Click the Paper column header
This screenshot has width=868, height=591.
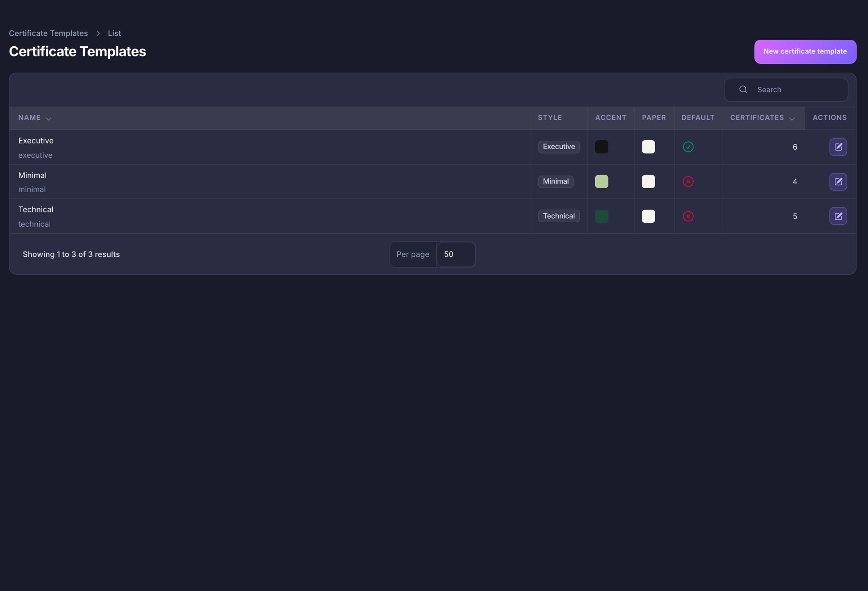click(654, 117)
